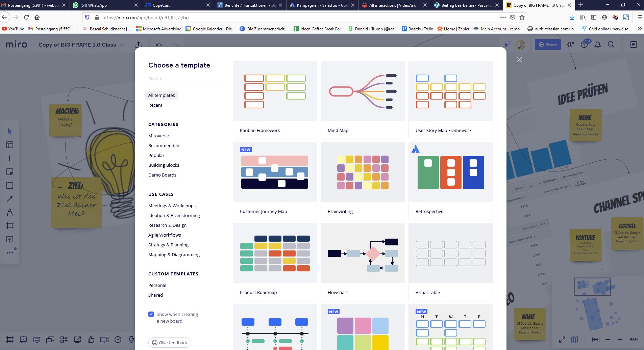Open the templates tool in left toolbar
644x350 pixels.
pos(10,145)
